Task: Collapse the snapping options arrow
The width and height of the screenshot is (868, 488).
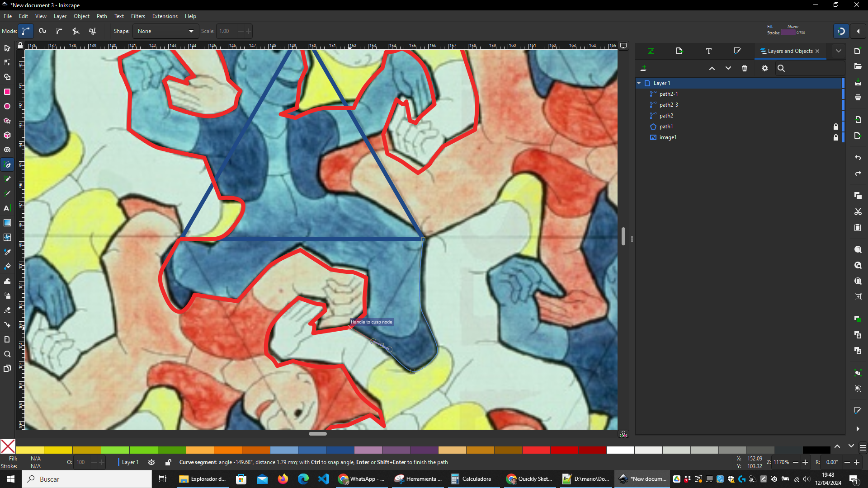Action: [x=858, y=31]
